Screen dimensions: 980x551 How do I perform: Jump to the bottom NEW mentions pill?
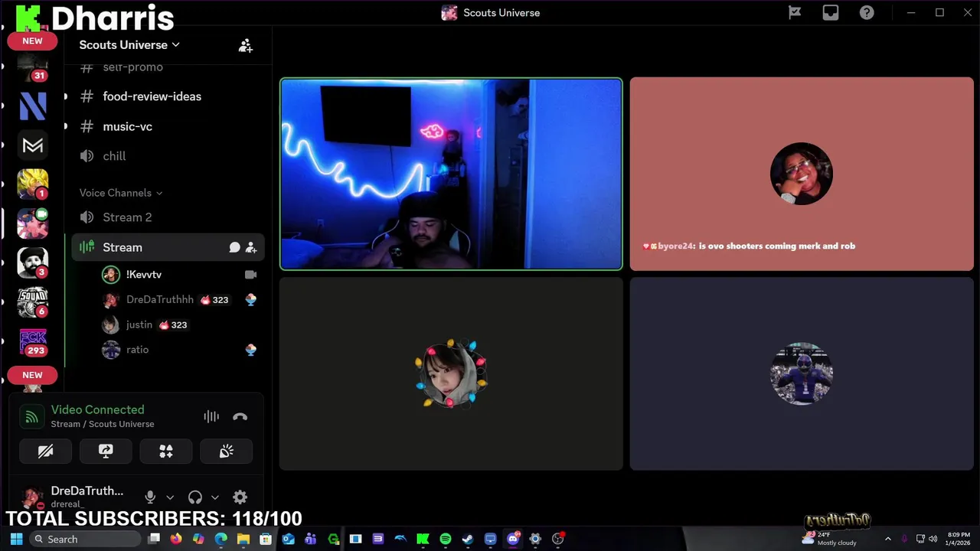[32, 375]
